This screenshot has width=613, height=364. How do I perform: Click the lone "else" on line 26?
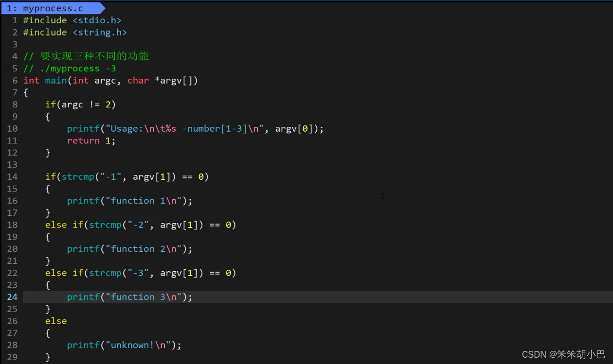click(56, 321)
